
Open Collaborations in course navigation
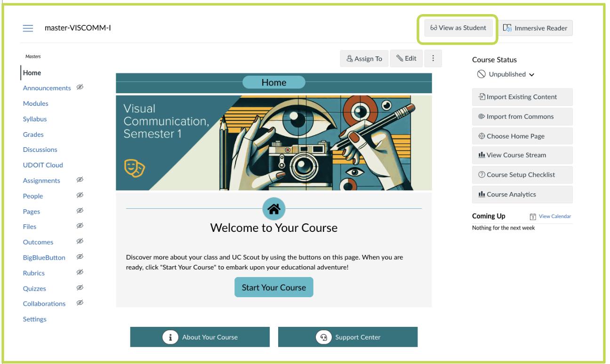(44, 303)
